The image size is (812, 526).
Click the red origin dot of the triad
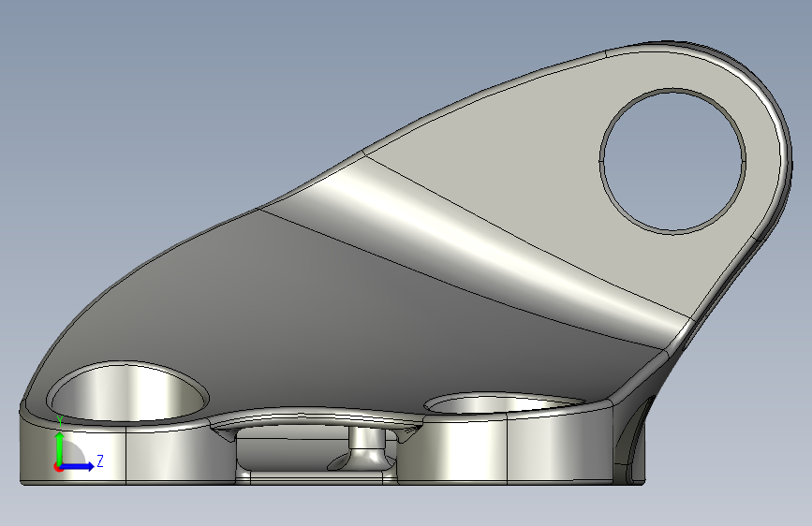pos(58,467)
